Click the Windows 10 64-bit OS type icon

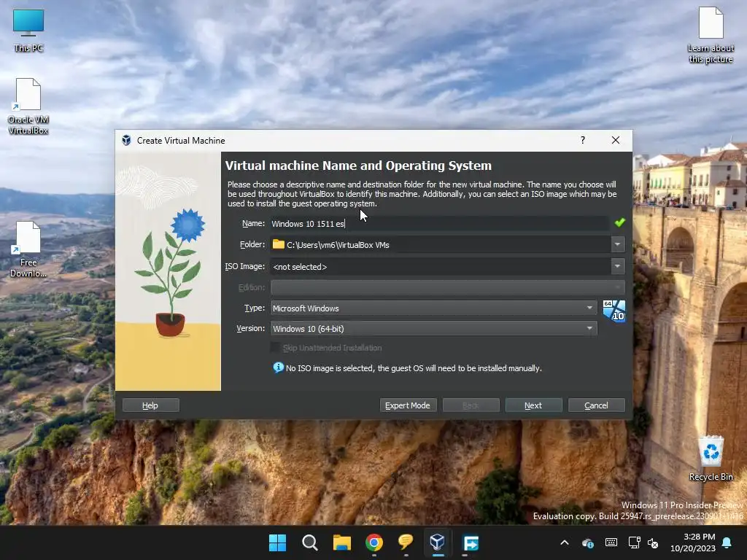pos(614,311)
